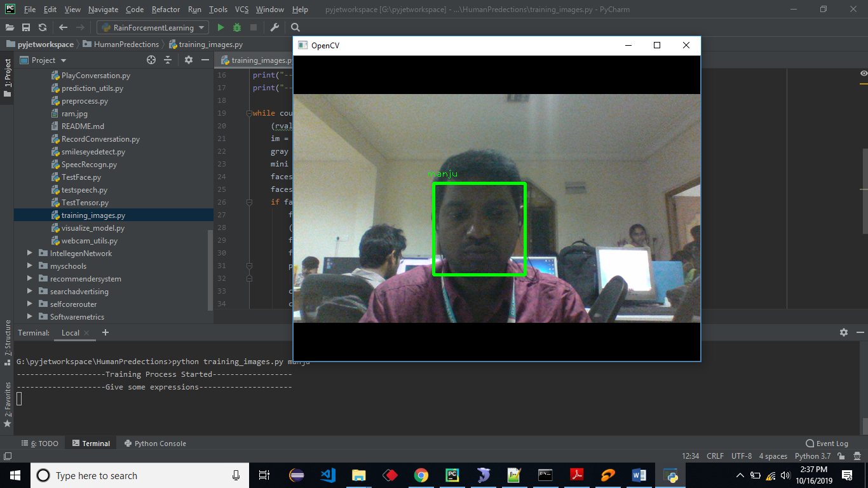
Task: Click the Synchronize refresh icon
Action: click(x=43, y=27)
